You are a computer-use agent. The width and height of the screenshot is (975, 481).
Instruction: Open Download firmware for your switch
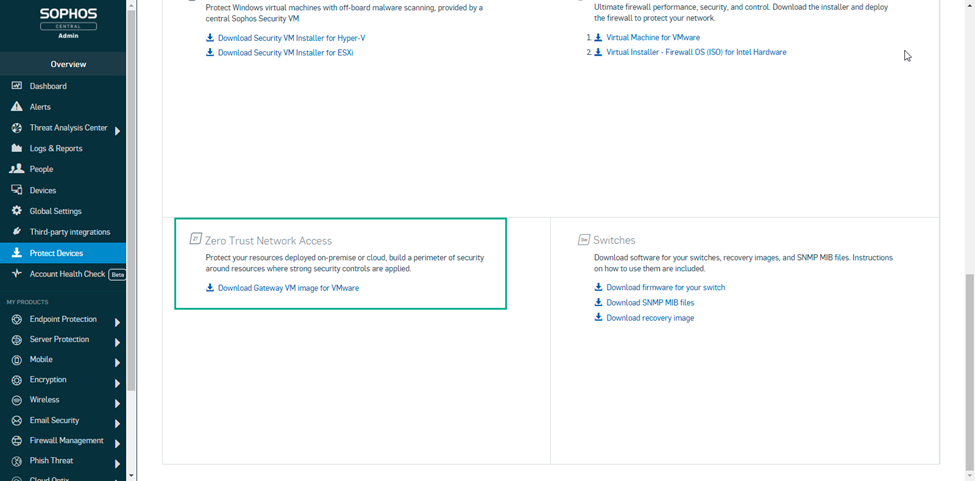(x=665, y=288)
